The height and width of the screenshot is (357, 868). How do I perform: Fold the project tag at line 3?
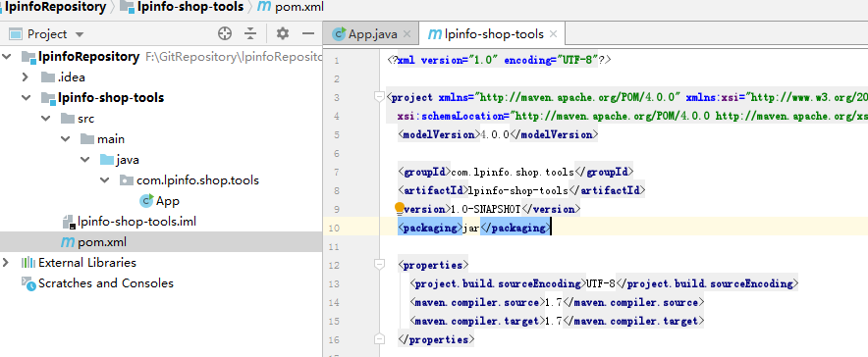click(x=379, y=97)
